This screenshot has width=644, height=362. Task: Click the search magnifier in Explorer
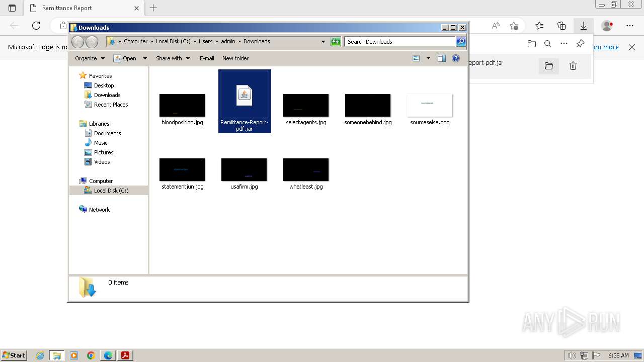click(x=461, y=42)
